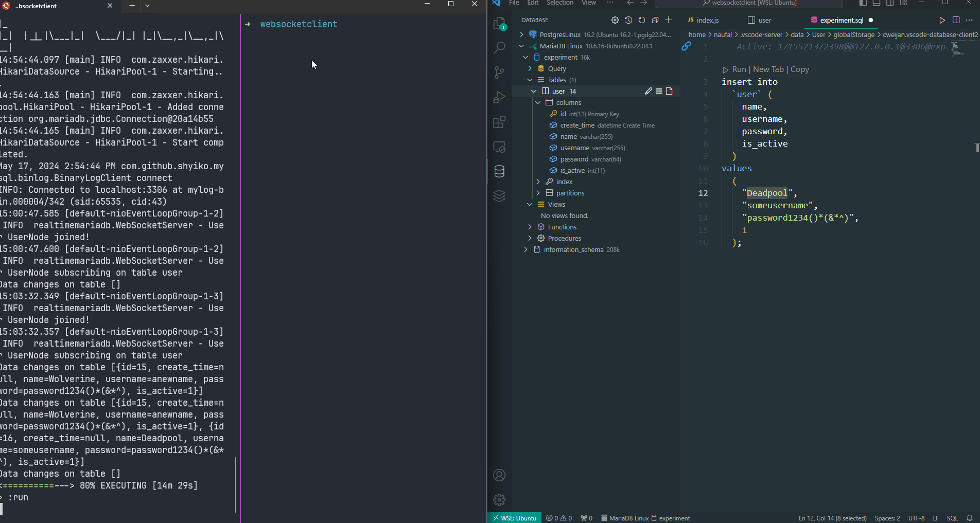Open the Database client view icon

(499, 171)
